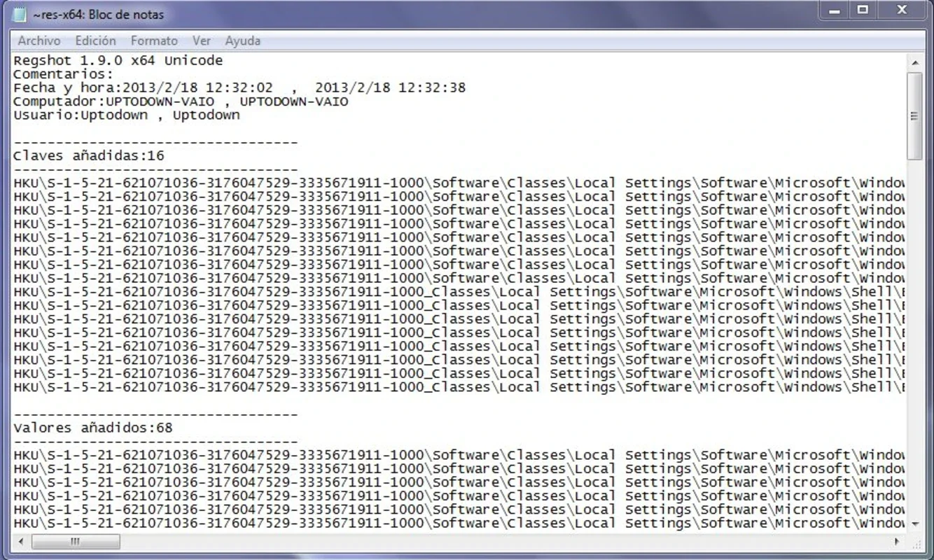
Task: Click horizontal scrollbar right arrow
Action: coord(898,541)
